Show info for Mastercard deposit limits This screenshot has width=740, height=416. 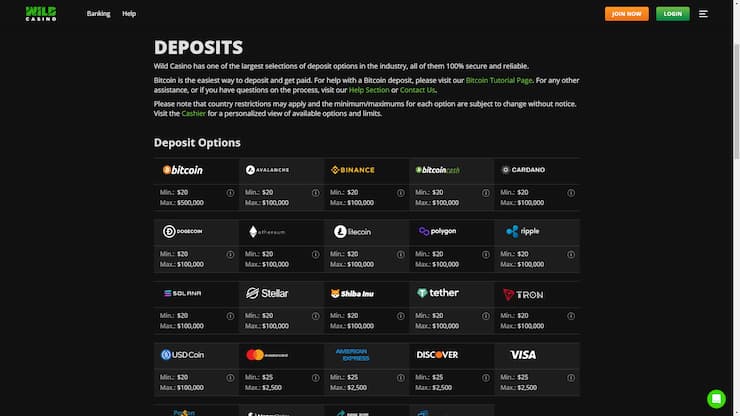click(315, 378)
